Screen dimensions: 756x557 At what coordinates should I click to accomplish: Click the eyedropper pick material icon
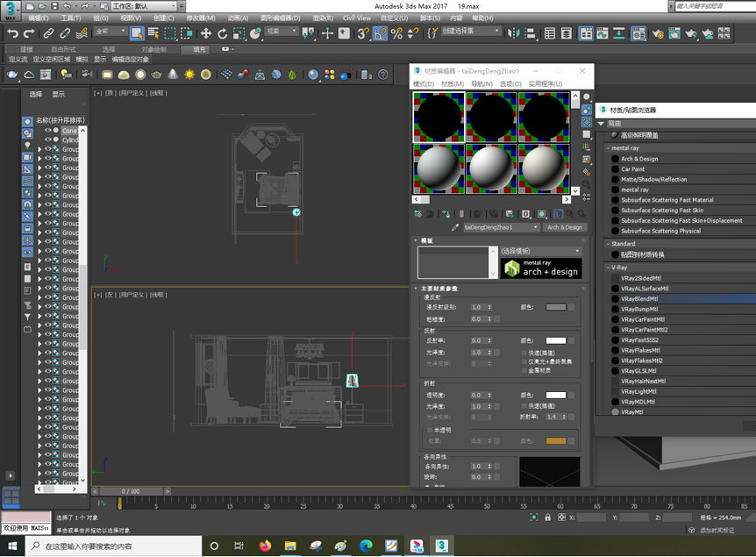(x=454, y=227)
